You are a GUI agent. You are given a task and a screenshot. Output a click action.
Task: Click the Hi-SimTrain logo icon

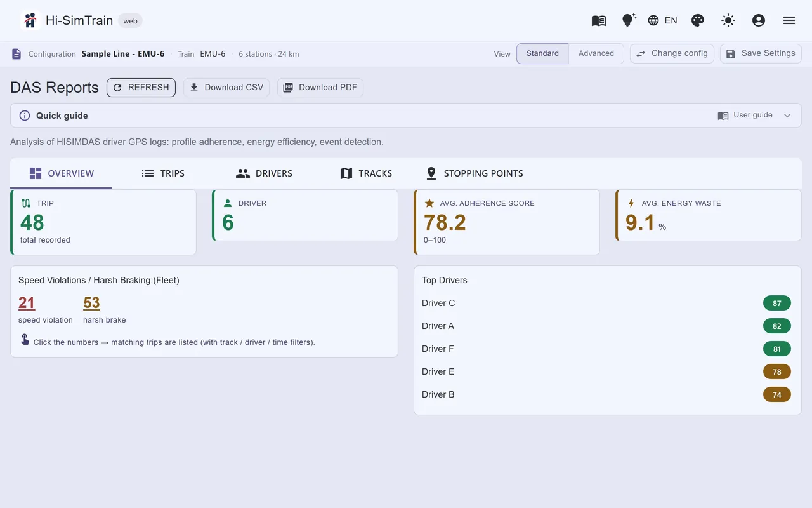(x=30, y=20)
